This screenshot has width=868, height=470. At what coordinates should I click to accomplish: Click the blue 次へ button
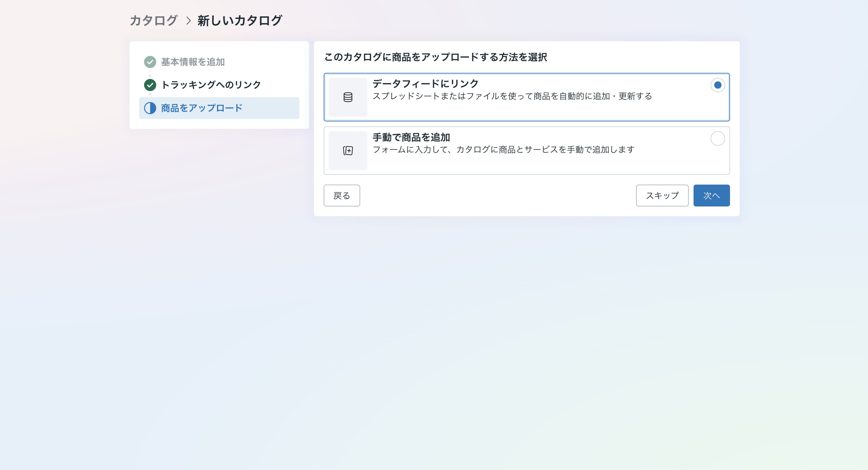pyautogui.click(x=711, y=195)
